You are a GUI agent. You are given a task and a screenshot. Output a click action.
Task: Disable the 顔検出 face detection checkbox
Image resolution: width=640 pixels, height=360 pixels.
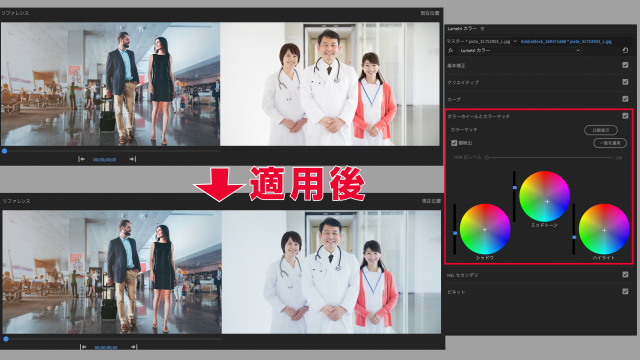pos(454,143)
